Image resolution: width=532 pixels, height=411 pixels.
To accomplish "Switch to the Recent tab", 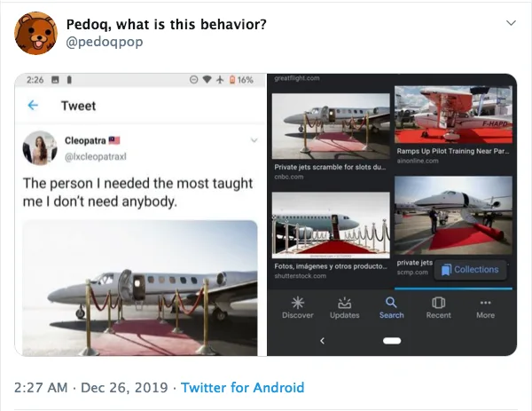I will (x=438, y=307).
